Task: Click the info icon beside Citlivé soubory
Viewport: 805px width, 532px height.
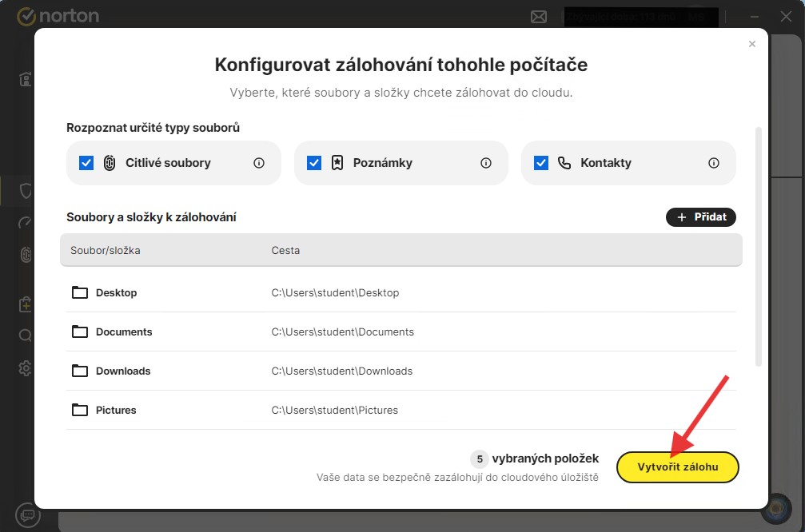Action: [259, 163]
